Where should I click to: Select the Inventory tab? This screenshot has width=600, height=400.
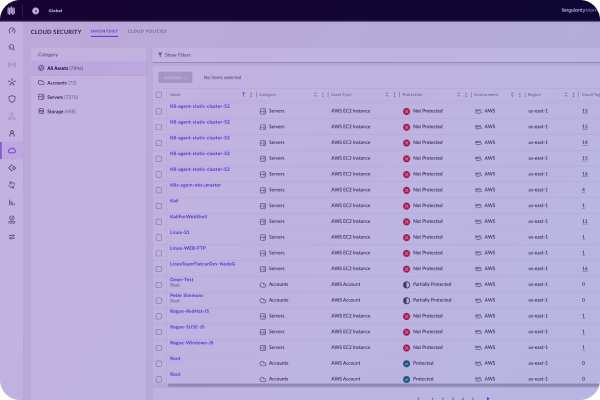tap(104, 31)
